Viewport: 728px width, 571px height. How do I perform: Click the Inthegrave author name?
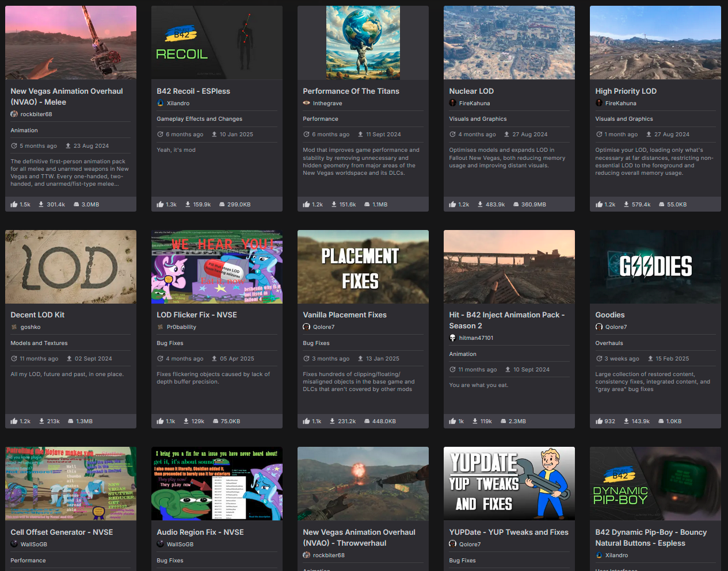[327, 104]
